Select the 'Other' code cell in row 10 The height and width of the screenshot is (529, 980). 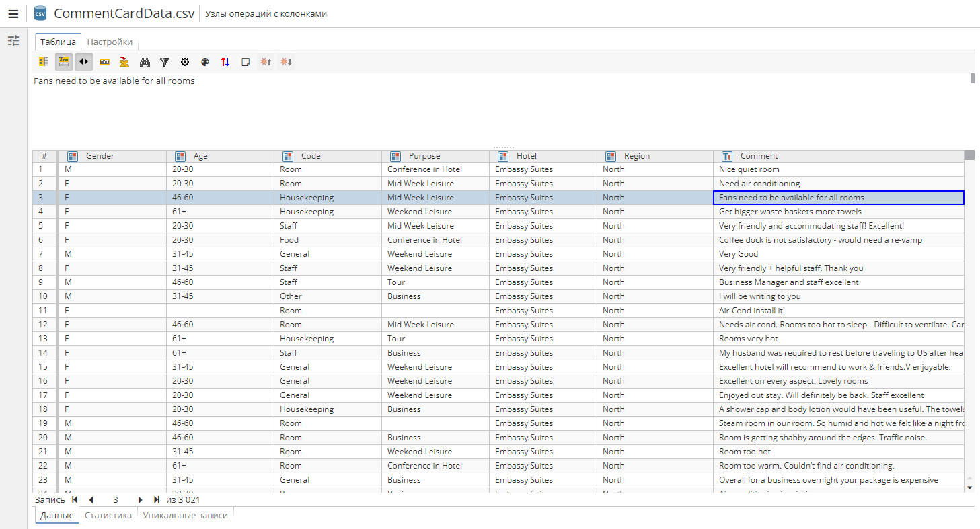click(x=328, y=296)
